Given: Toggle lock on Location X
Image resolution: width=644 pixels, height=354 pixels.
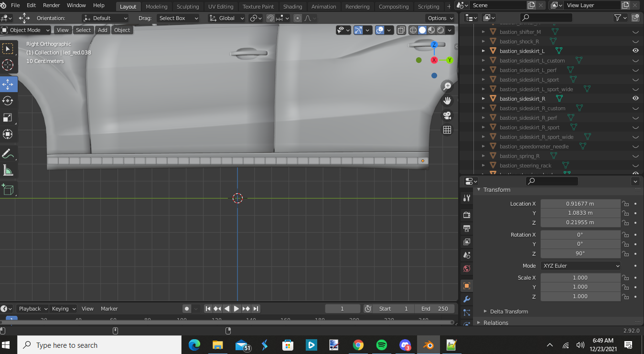Looking at the screenshot, I should coord(625,204).
